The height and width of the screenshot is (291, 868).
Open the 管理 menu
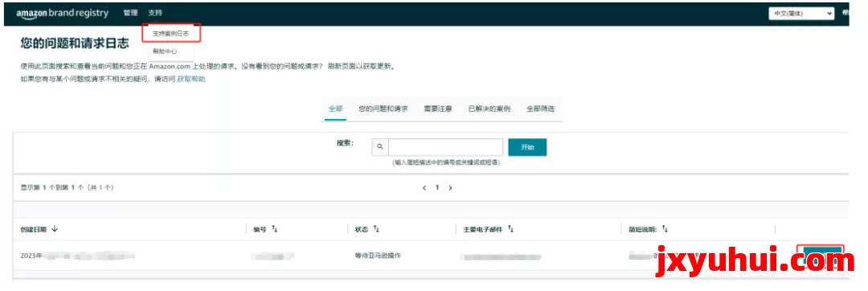[x=131, y=13]
